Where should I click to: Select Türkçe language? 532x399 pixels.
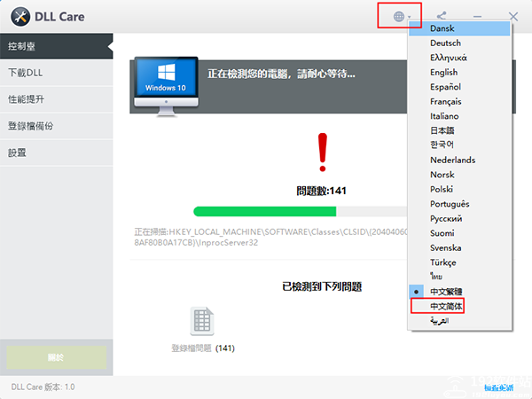(x=459, y=262)
